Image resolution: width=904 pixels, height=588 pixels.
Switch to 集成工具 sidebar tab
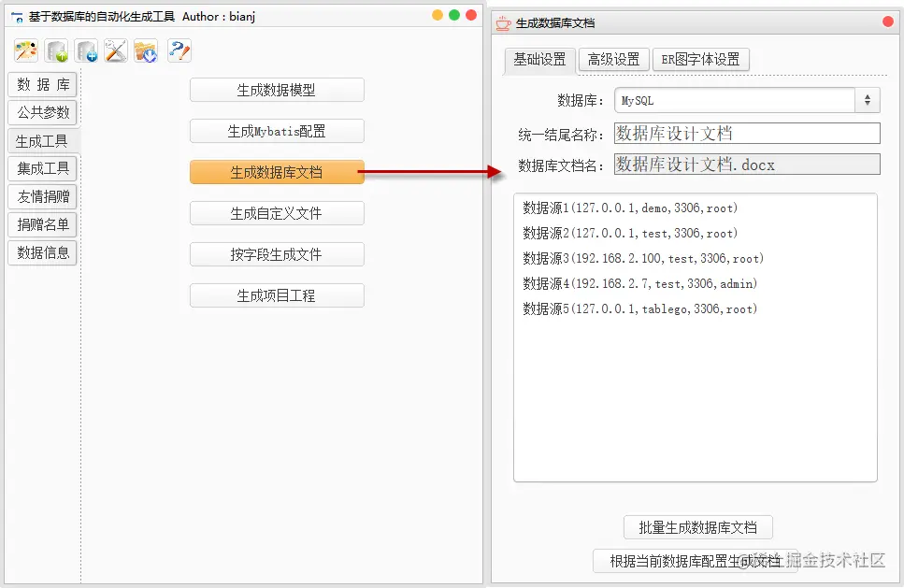[43, 168]
